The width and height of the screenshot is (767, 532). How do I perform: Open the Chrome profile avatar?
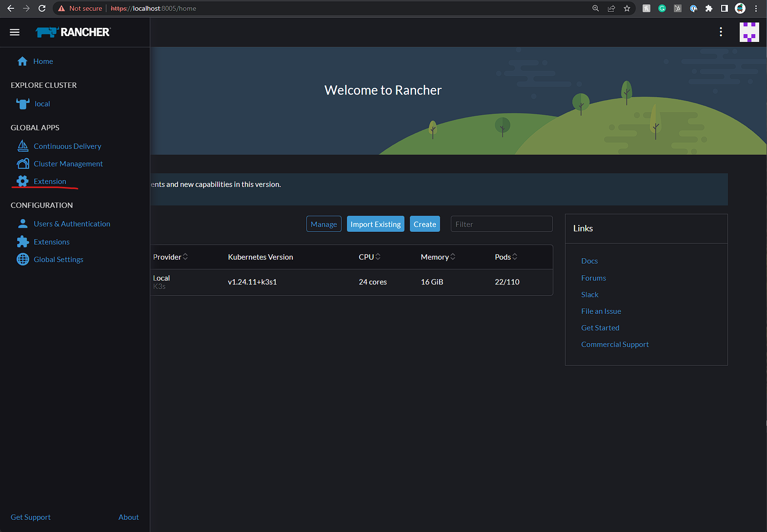[x=740, y=8]
